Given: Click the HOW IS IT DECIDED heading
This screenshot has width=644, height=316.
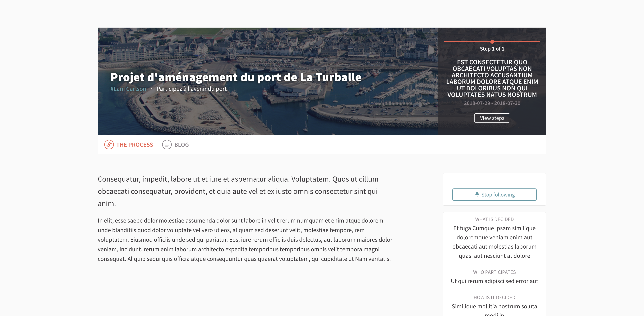Looking at the screenshot, I should click(494, 297).
